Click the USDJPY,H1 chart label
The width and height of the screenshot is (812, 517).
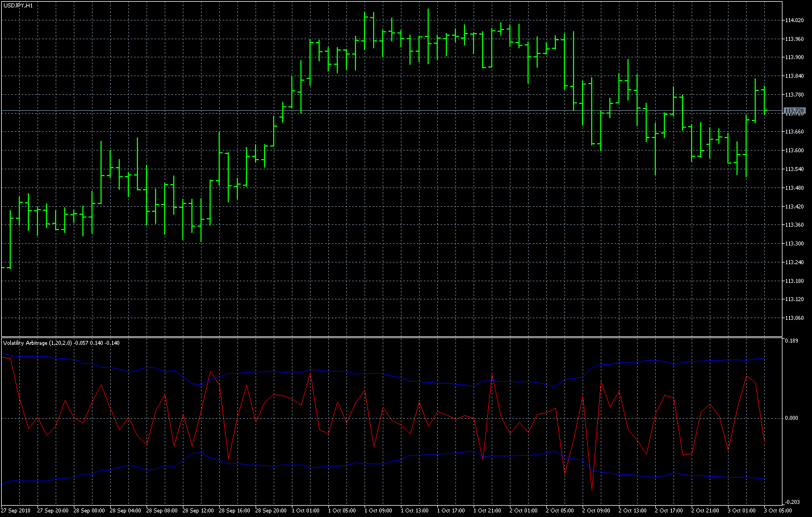tap(17, 4)
